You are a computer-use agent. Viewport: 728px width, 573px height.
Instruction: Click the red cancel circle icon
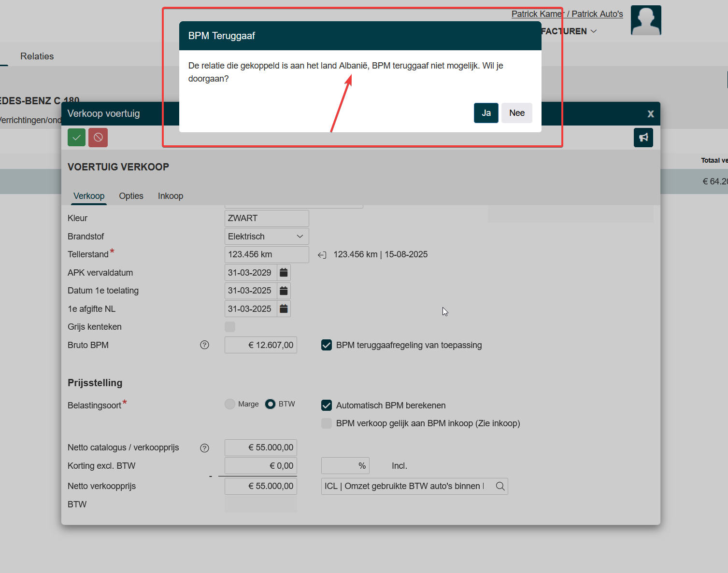(x=98, y=138)
